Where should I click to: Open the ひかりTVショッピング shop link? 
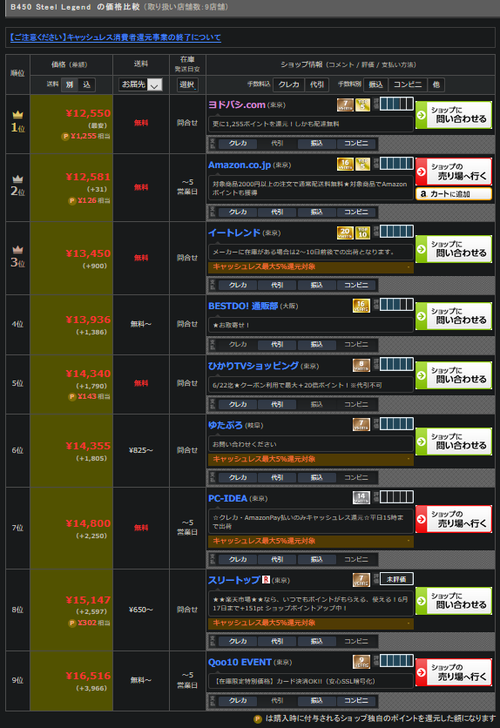[x=253, y=366]
